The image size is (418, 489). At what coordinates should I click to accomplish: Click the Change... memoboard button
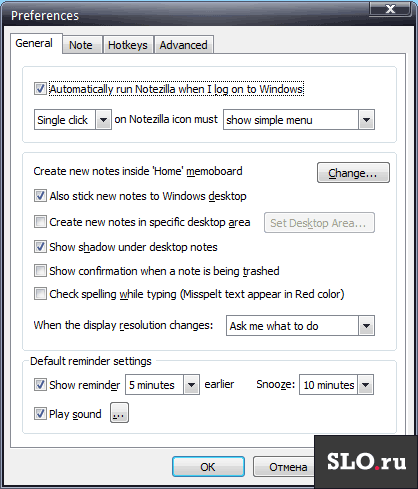pyautogui.click(x=353, y=173)
